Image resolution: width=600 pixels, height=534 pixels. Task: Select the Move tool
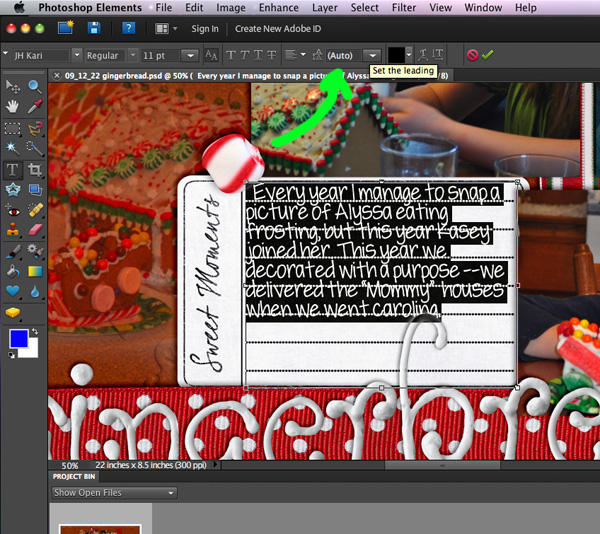click(13, 87)
